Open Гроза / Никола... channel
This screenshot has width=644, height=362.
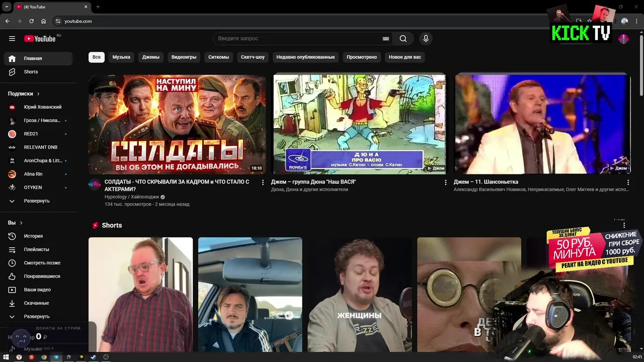point(38,121)
